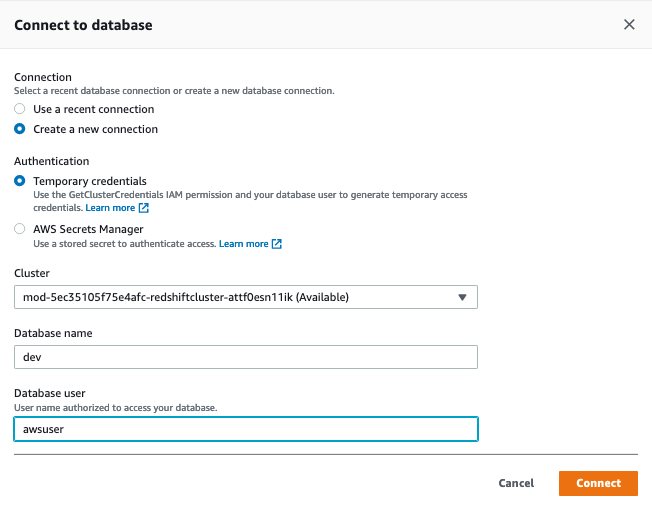Choose Temporary credentials authentication
This screenshot has width=652, height=510.
click(x=20, y=181)
